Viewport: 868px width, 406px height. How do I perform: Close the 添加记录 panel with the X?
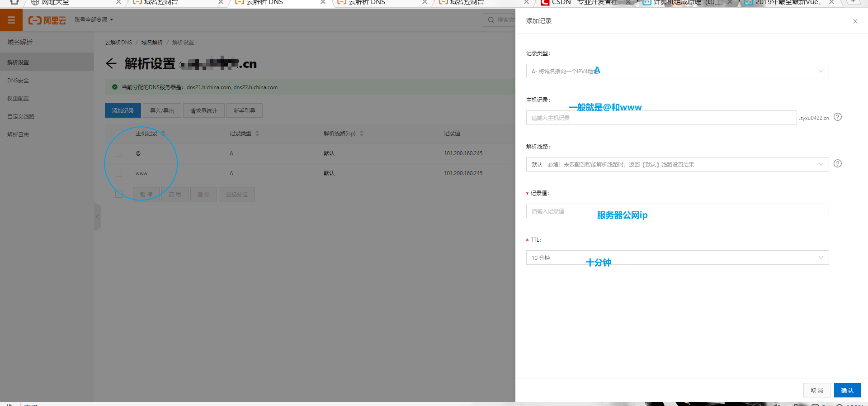click(x=855, y=21)
